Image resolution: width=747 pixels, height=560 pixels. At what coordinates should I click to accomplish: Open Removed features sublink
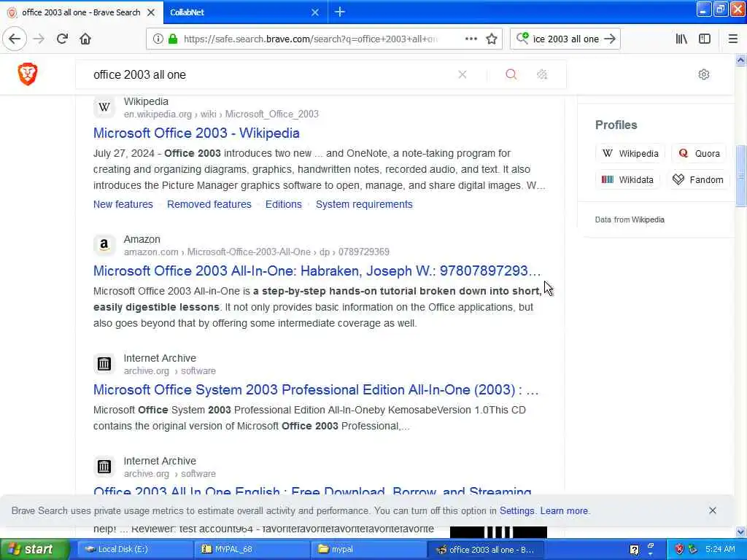(x=209, y=204)
